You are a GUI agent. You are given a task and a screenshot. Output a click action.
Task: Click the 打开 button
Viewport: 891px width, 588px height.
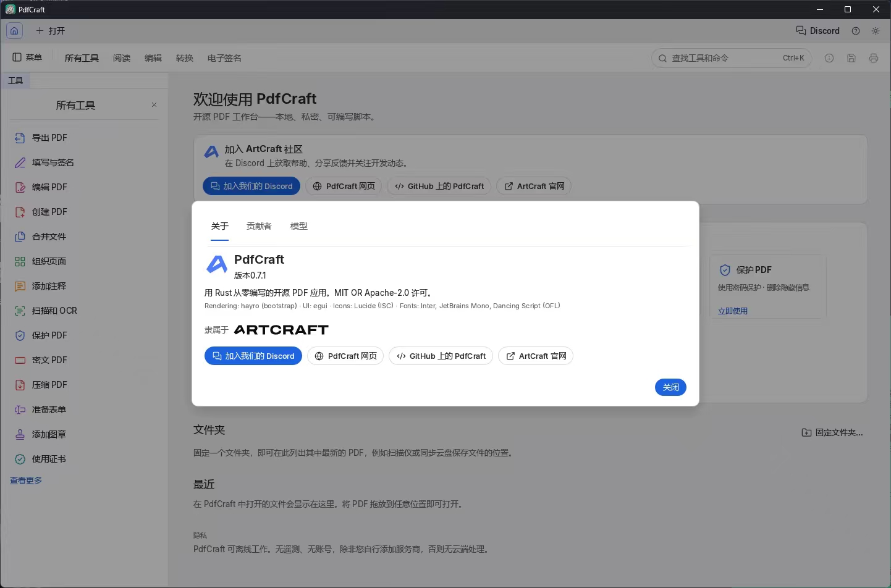click(x=50, y=31)
